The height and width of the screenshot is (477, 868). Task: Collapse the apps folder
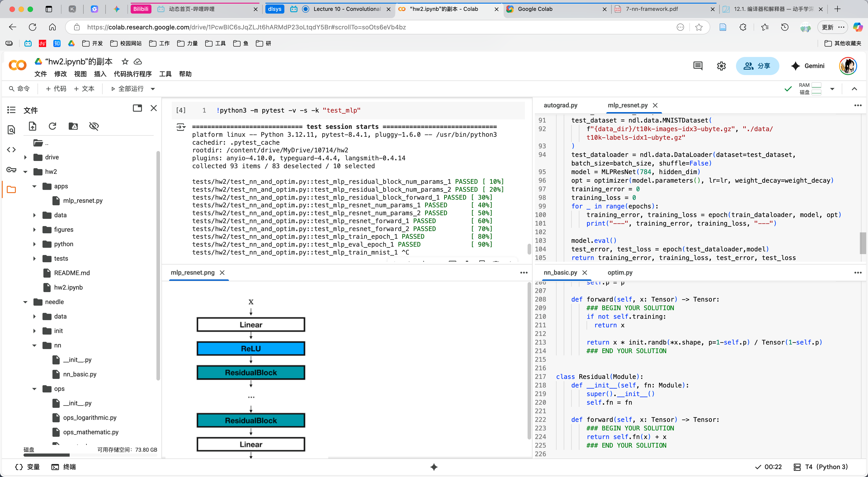coord(34,186)
